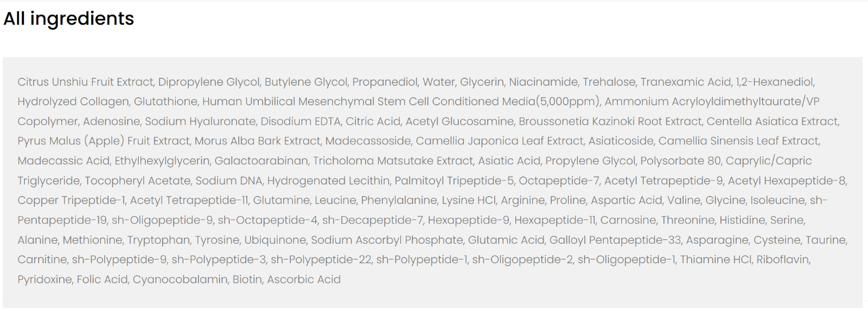Click on 'Polysorbate 80'
Image resolution: width=868 pixels, height=311 pixels.
[680, 161]
